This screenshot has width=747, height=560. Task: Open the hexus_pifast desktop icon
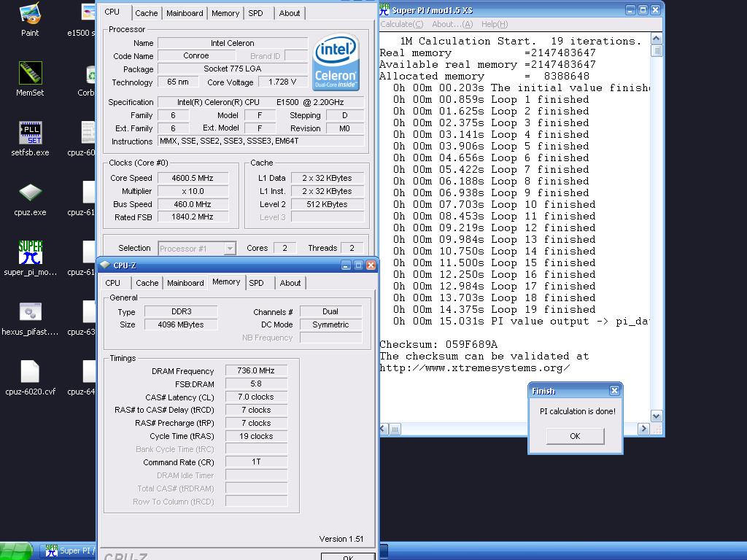coord(30,318)
